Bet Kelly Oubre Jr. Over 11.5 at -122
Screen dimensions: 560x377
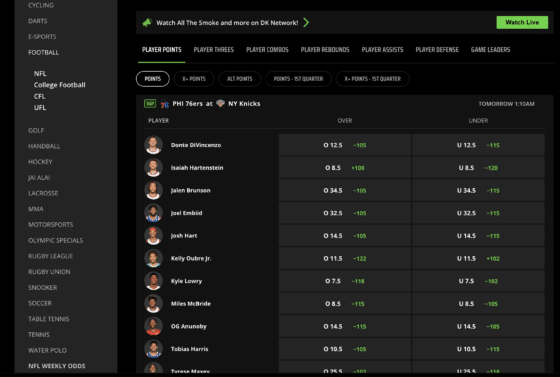(x=345, y=258)
